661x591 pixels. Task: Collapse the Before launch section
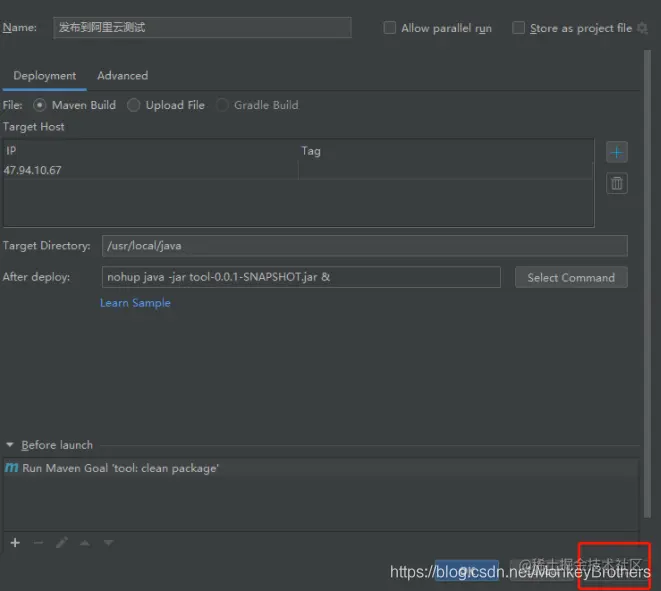(x=10, y=445)
